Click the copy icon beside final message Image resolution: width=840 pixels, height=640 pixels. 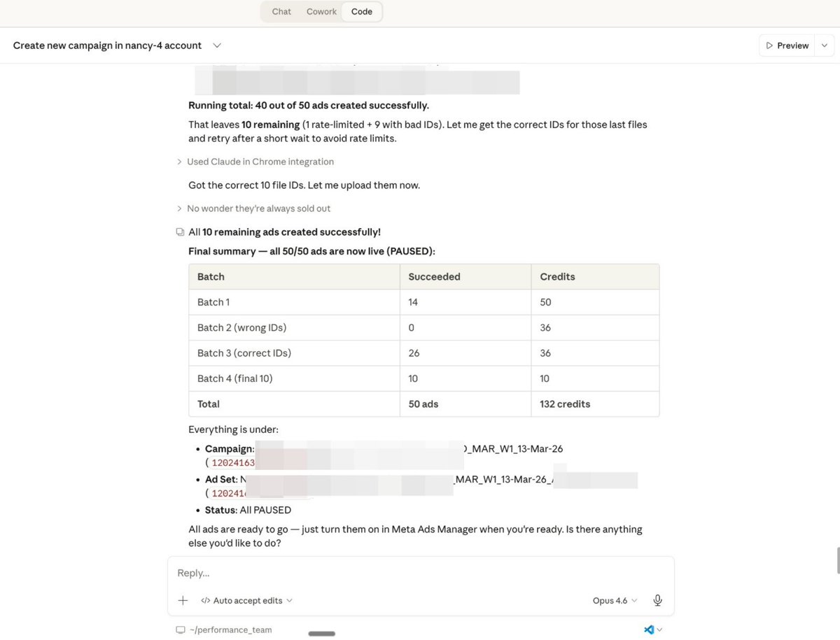coord(180,232)
